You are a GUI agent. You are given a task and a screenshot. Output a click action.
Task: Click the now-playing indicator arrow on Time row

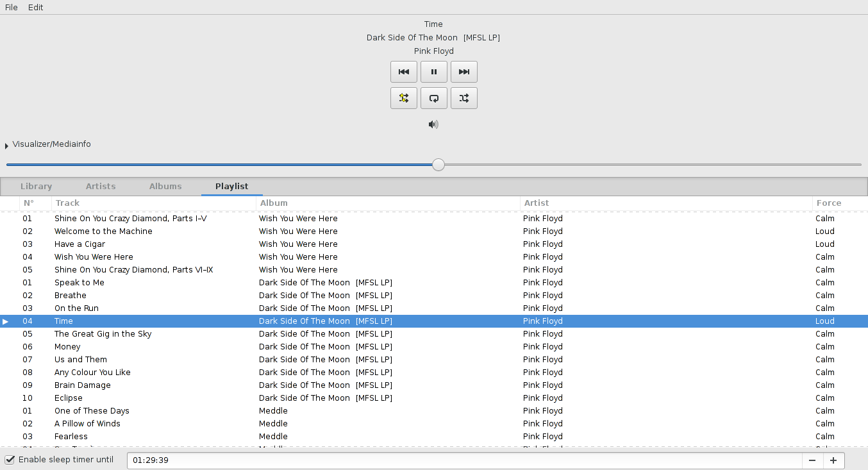pyautogui.click(x=6, y=321)
